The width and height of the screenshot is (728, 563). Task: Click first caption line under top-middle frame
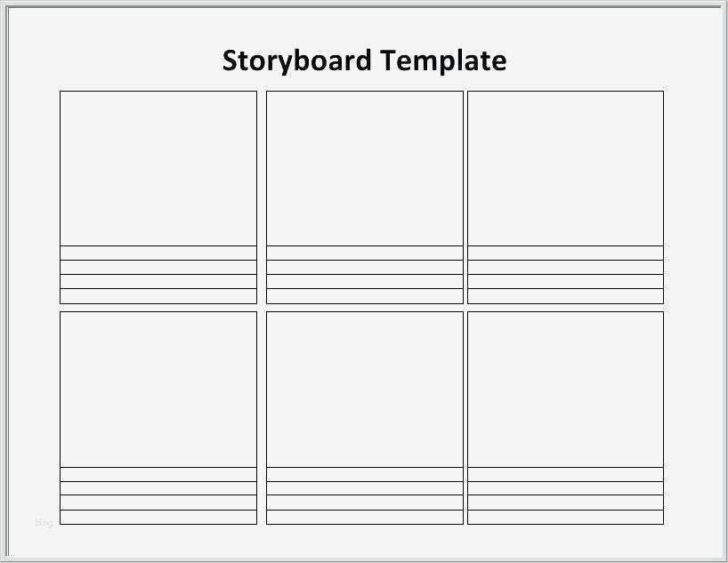pyautogui.click(x=365, y=253)
